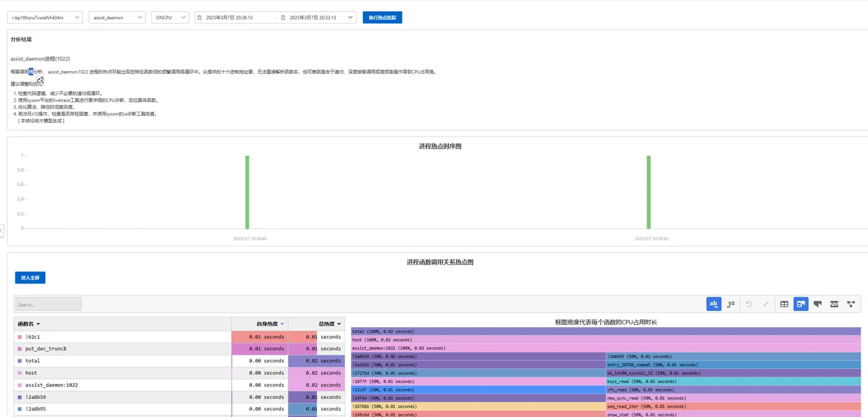Screen dimensions: 868x417
Task: Click the !26768b (50%) flame bar
Action: pos(478,406)
